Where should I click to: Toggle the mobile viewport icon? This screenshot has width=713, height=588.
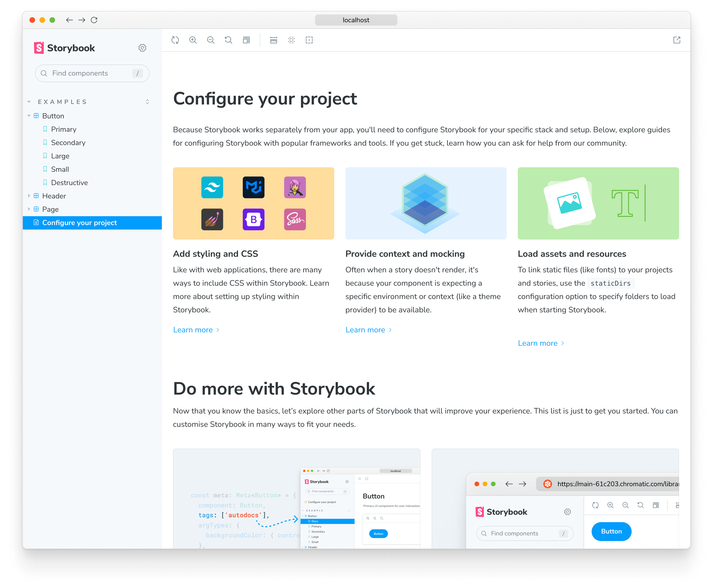tap(274, 40)
